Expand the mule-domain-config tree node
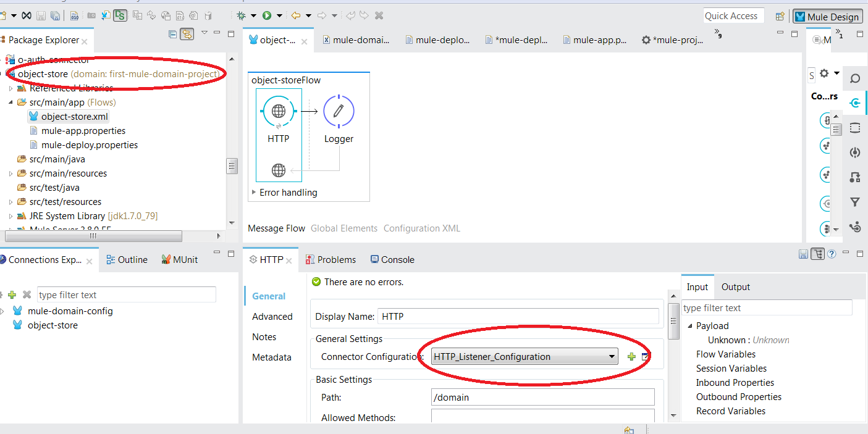This screenshot has width=868, height=434. tap(3, 311)
